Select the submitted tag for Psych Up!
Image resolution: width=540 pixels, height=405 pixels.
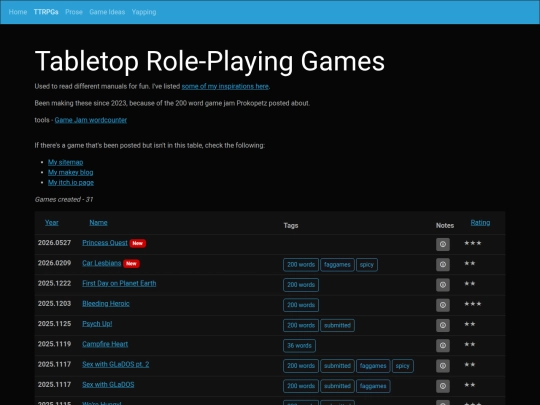[338, 325]
